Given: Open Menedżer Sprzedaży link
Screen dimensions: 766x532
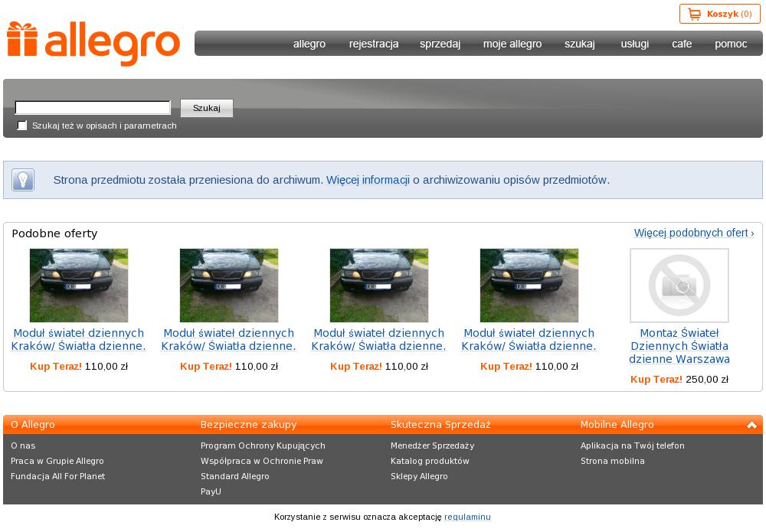Looking at the screenshot, I should (x=432, y=446).
